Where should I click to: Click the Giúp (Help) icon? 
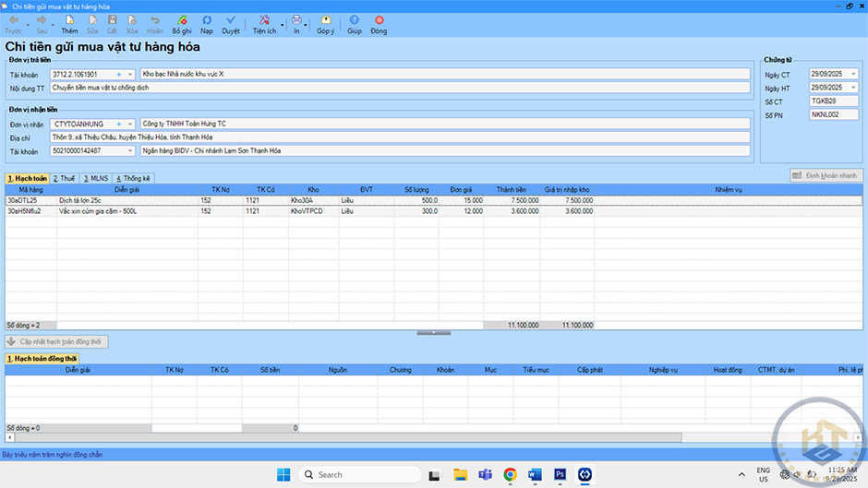[x=354, y=20]
